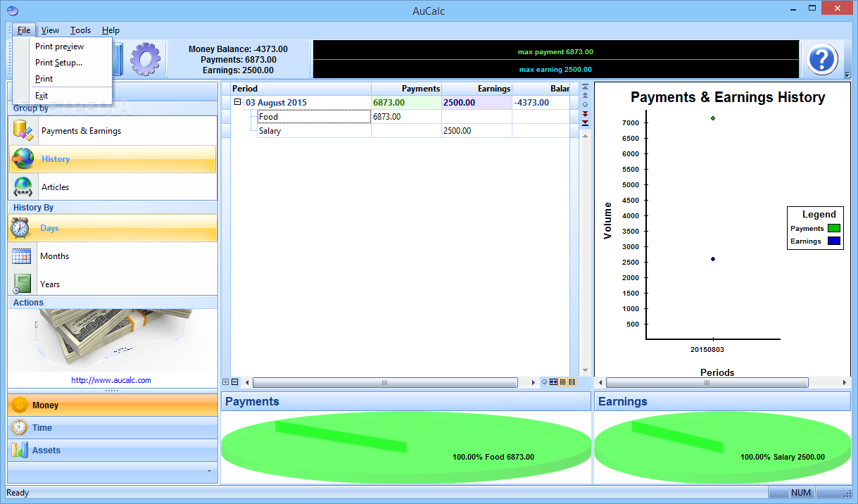Click the Balance column header

pyautogui.click(x=541, y=89)
